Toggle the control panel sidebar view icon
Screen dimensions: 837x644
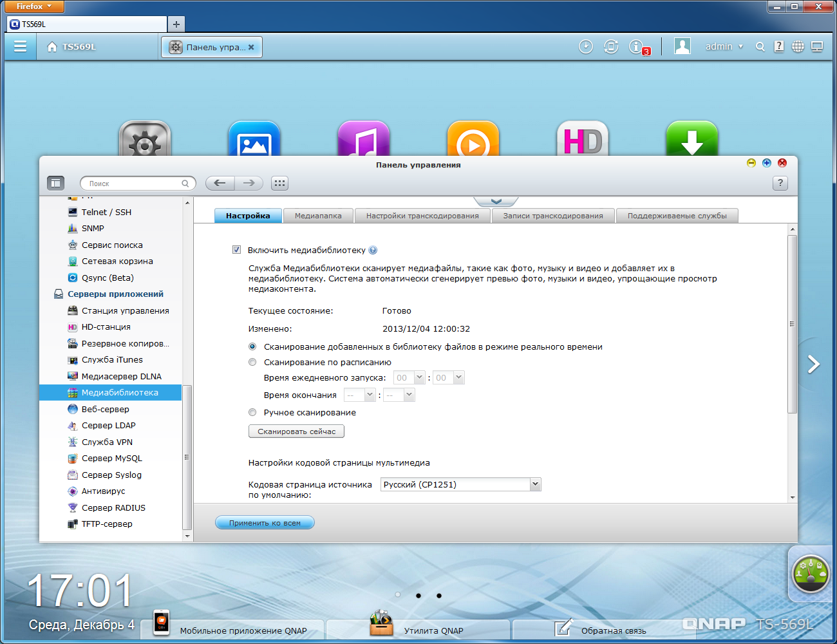[x=56, y=183]
